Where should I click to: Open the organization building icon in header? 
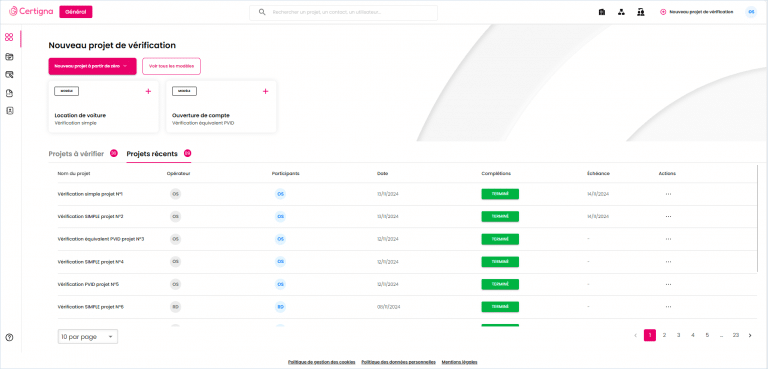point(602,12)
